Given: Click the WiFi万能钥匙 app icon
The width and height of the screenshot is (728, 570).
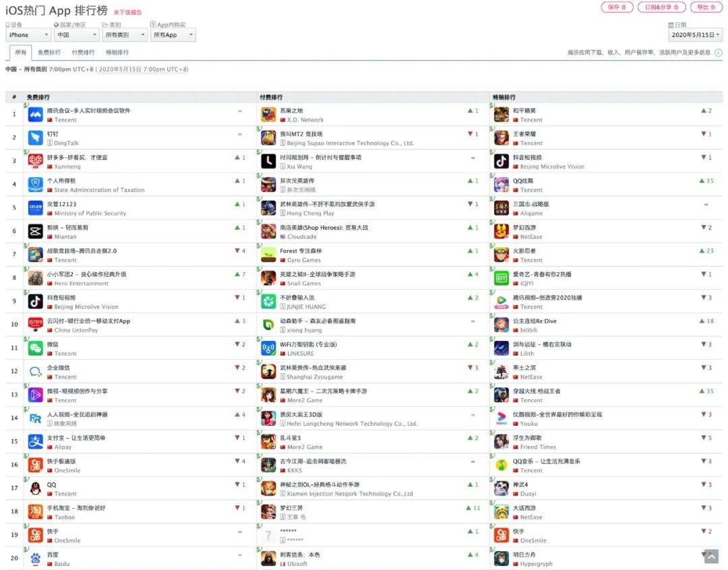Looking at the screenshot, I should point(268,348).
